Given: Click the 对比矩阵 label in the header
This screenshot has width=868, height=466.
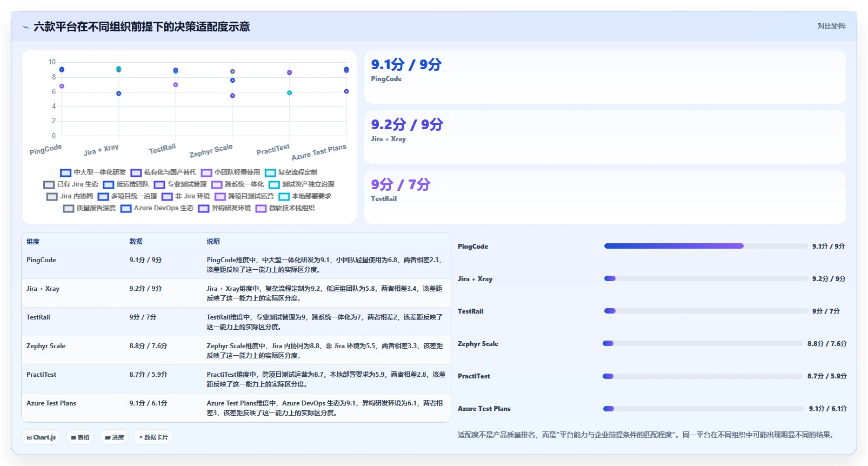Looking at the screenshot, I should point(831,26).
